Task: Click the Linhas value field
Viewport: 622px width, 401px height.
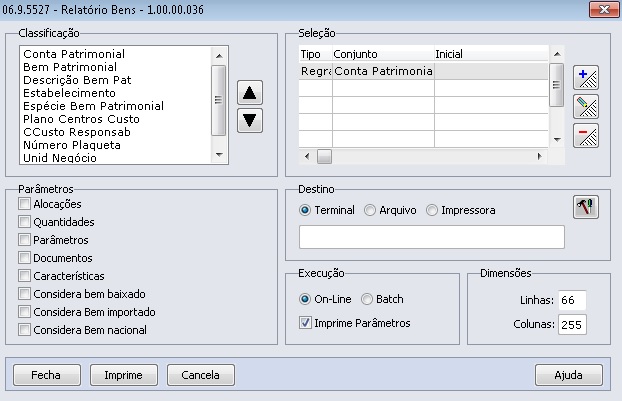Action: point(572,300)
